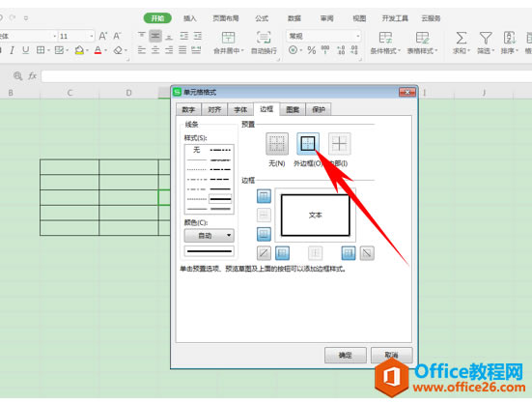Open the 审阅 ribbon tab

pos(326,18)
